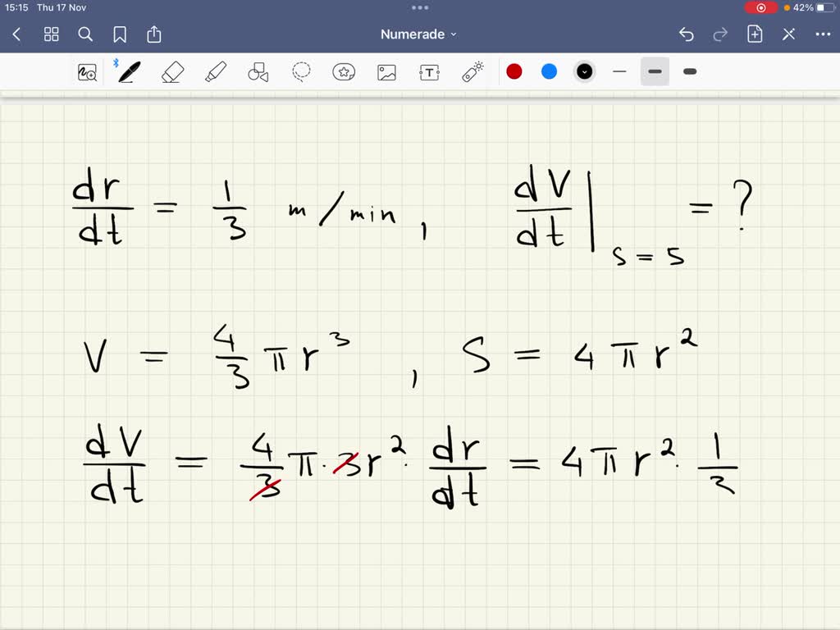The width and height of the screenshot is (840, 630).
Task: Select the thick stroke width
Action: point(689,71)
